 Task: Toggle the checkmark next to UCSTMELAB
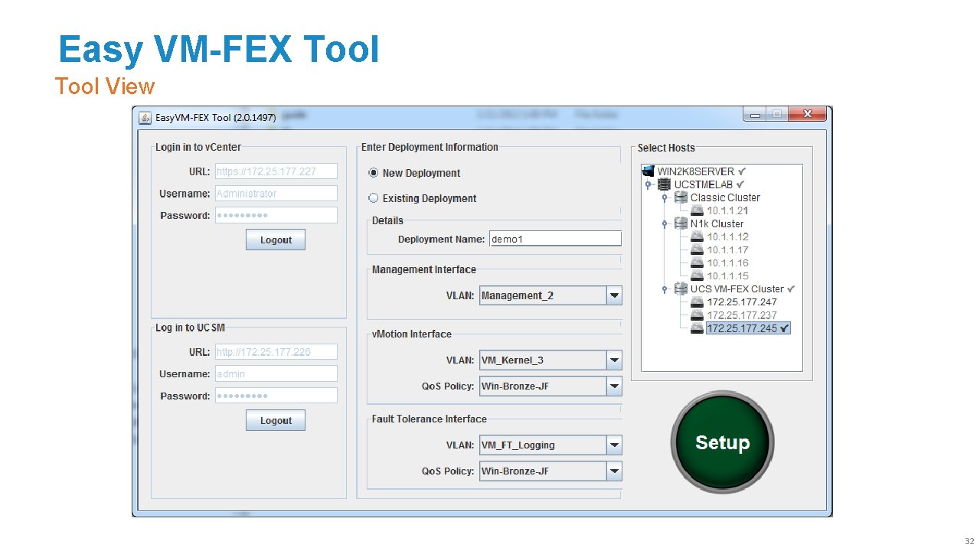point(740,184)
